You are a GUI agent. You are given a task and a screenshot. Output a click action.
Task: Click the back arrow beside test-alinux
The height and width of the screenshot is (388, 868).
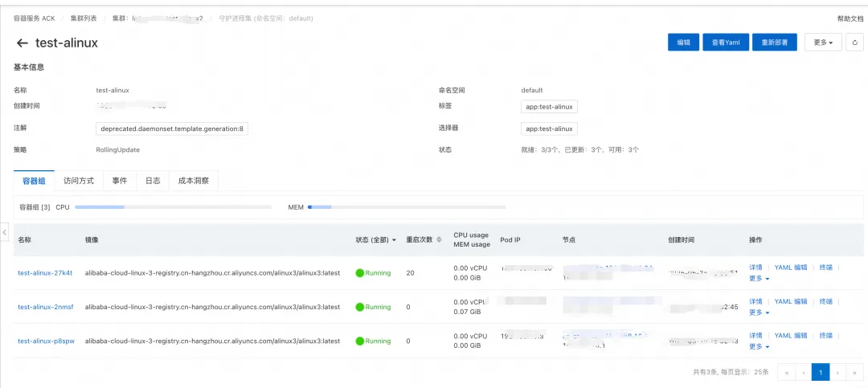(23, 43)
